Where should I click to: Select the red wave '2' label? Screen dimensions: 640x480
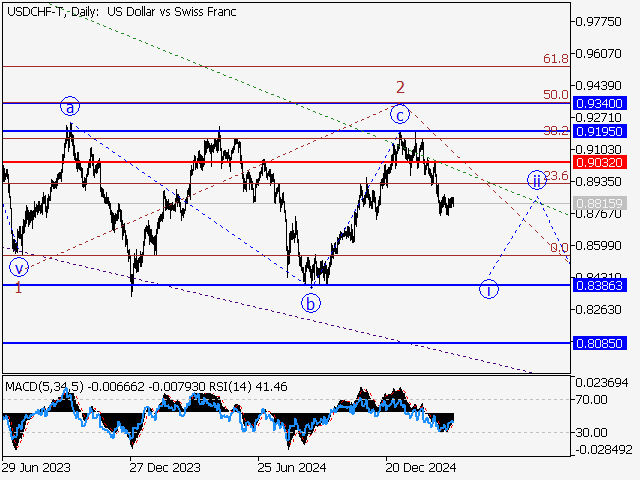[x=400, y=87]
